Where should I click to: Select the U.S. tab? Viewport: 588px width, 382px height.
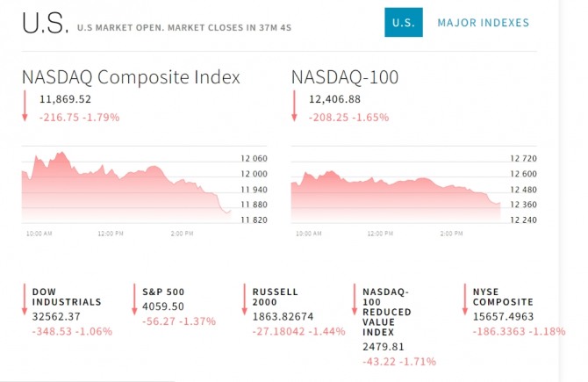pos(404,22)
